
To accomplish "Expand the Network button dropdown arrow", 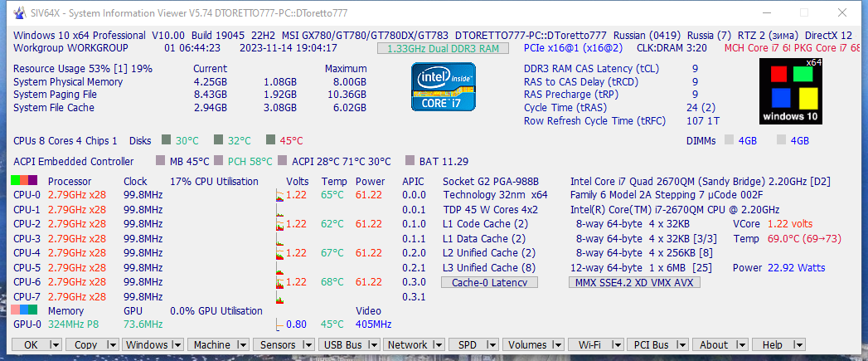I will coord(439,344).
